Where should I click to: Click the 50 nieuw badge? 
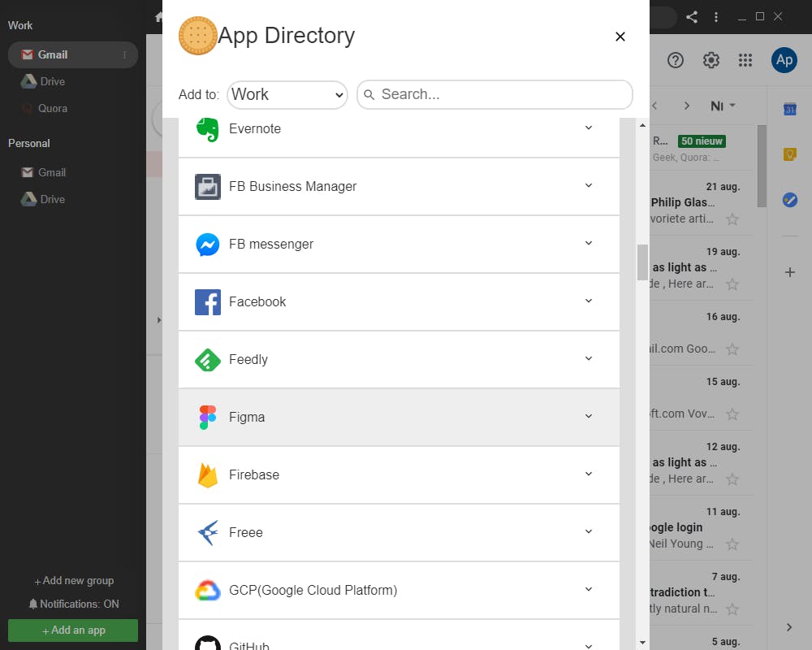coord(702,141)
